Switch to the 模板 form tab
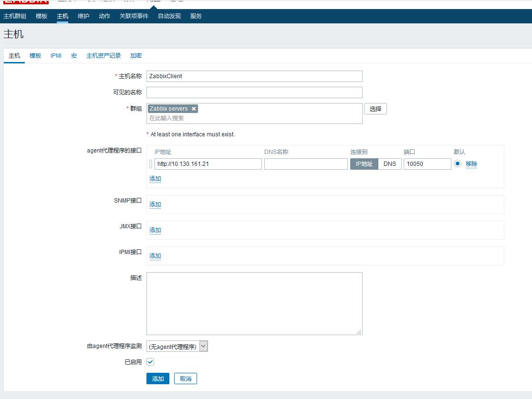Viewport: 532px width, 399px height. tap(35, 56)
